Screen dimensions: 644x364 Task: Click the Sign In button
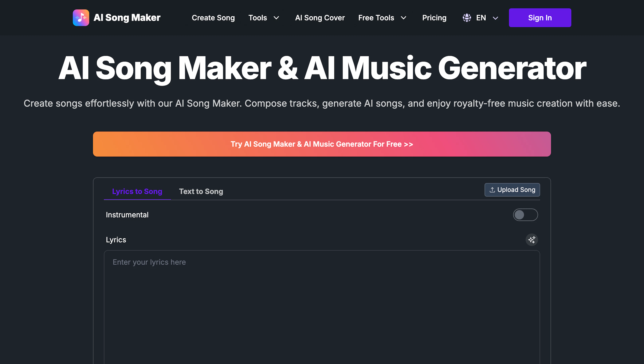(540, 17)
